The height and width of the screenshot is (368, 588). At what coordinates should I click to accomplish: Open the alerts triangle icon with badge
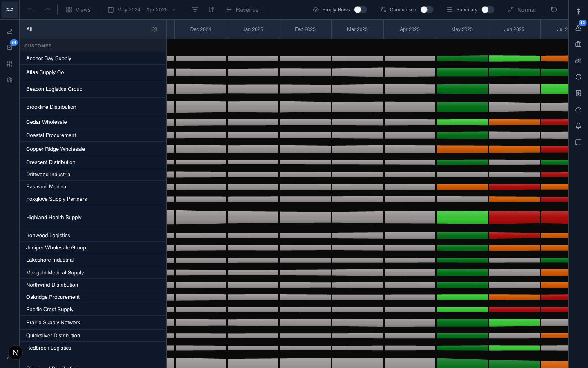[x=578, y=28]
